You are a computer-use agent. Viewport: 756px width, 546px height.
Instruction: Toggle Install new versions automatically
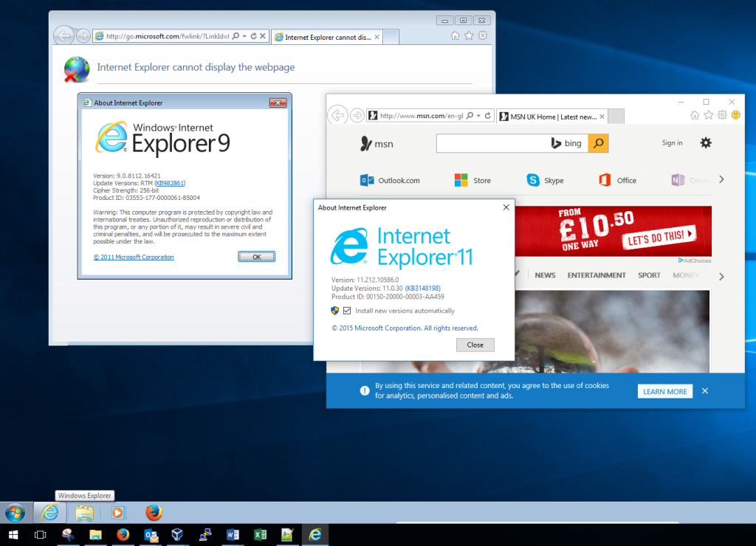(x=347, y=311)
